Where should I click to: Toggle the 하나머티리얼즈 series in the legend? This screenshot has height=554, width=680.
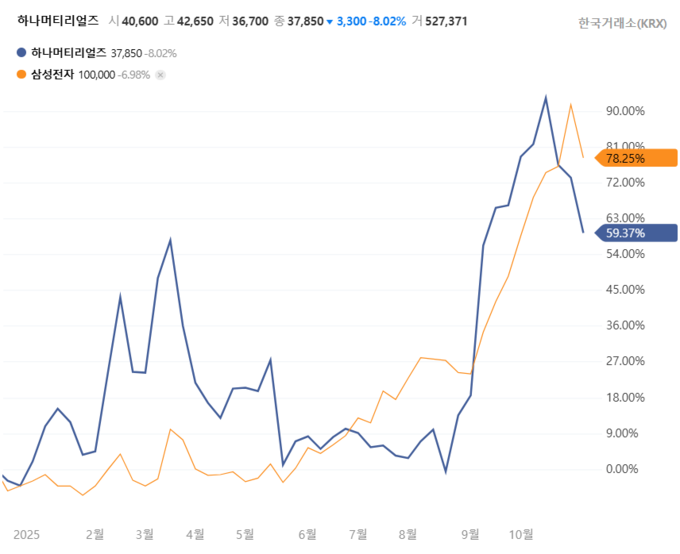click(68, 53)
